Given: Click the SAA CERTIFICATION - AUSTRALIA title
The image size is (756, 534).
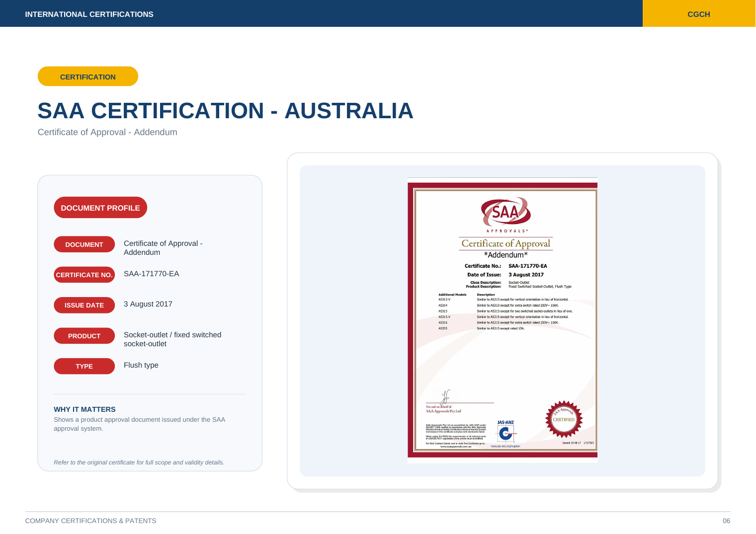Looking at the screenshot, I should (x=226, y=110).
